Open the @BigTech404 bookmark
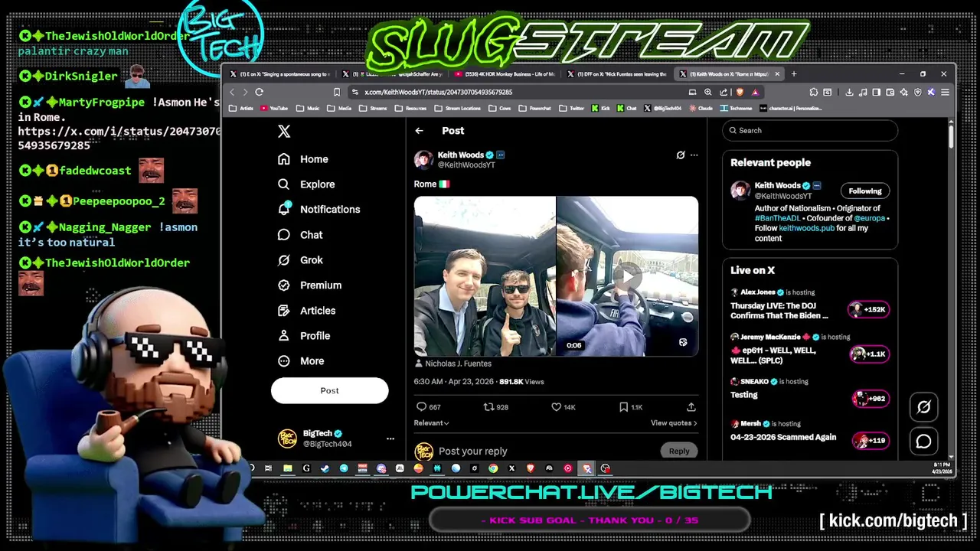This screenshot has width=980, height=551. (x=662, y=109)
